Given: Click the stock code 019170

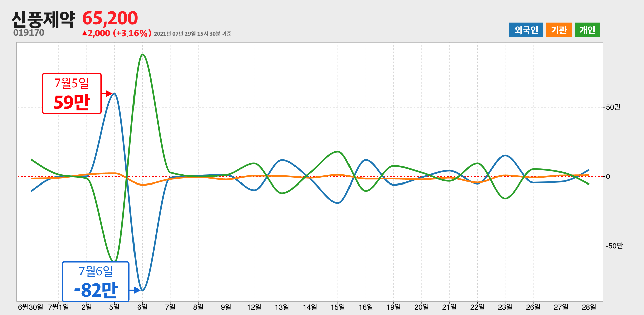Looking at the screenshot, I should coord(29,33).
